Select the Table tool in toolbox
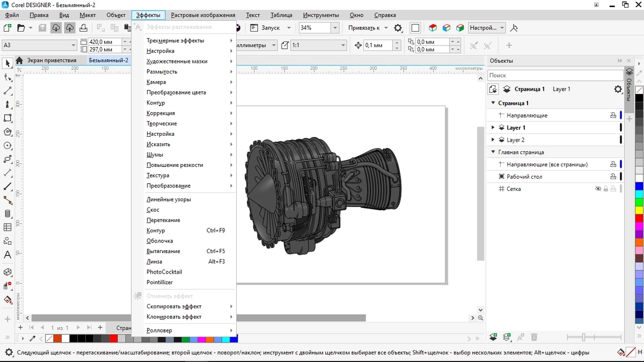 (8, 227)
